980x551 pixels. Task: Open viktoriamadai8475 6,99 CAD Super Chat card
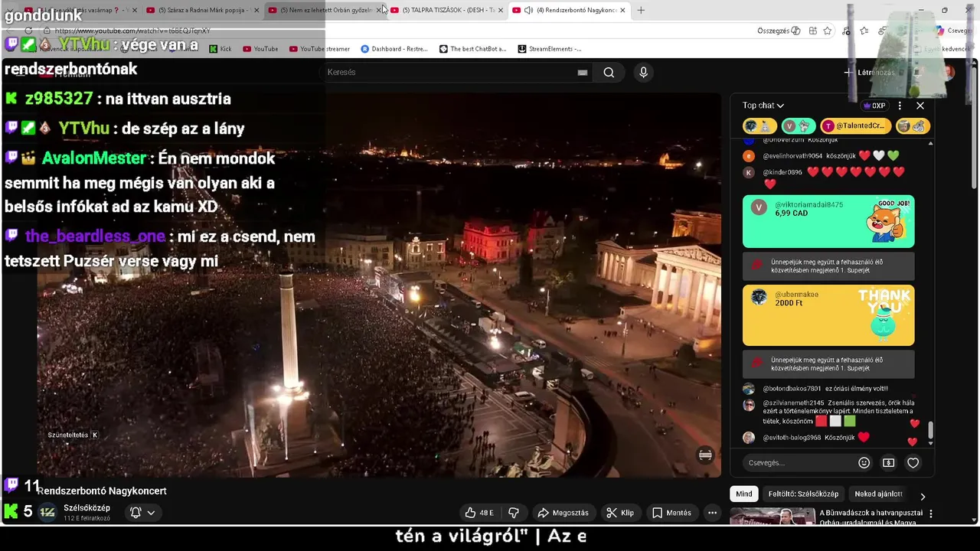pos(828,221)
